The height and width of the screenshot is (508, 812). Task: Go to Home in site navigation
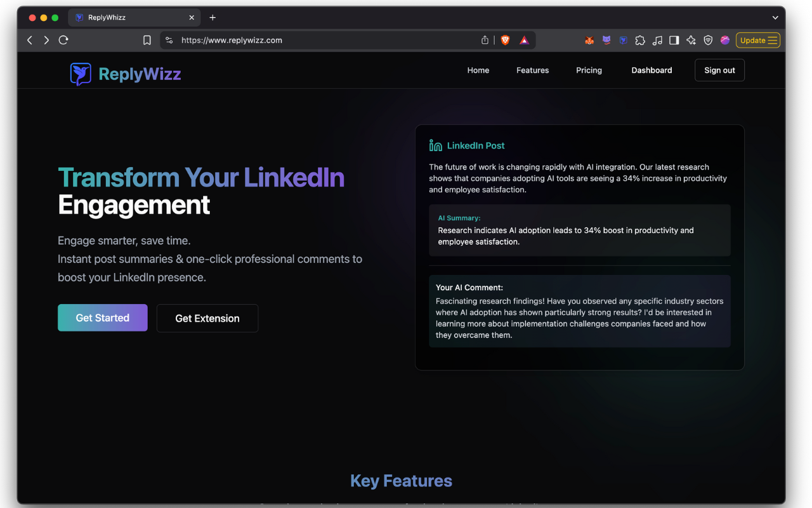tap(478, 70)
